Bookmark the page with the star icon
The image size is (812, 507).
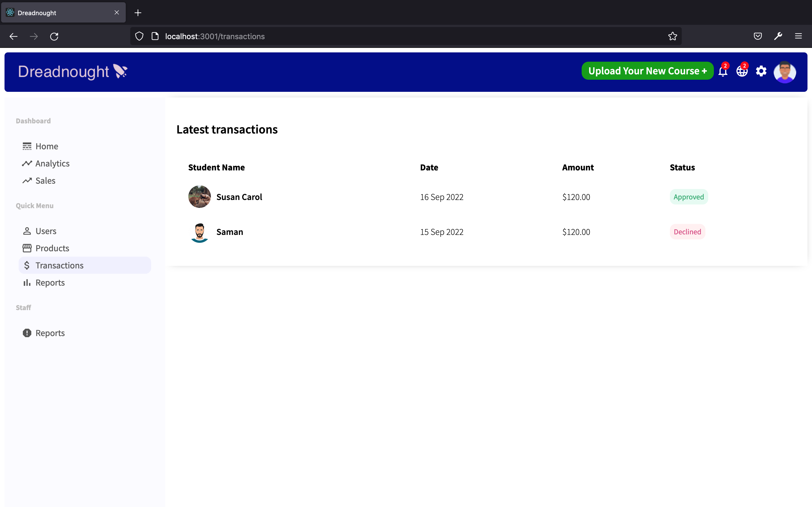point(672,36)
